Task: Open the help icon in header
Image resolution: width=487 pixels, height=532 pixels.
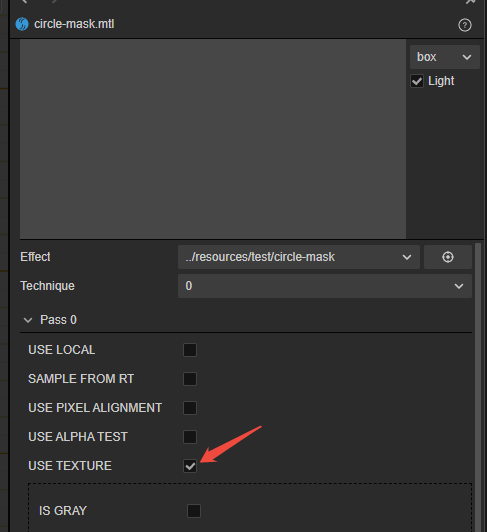Action: [465, 25]
